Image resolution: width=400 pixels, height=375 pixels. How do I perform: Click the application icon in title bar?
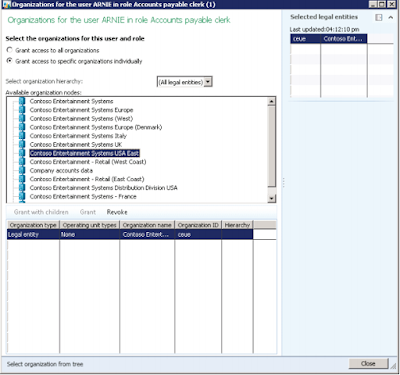pyautogui.click(x=7, y=4)
